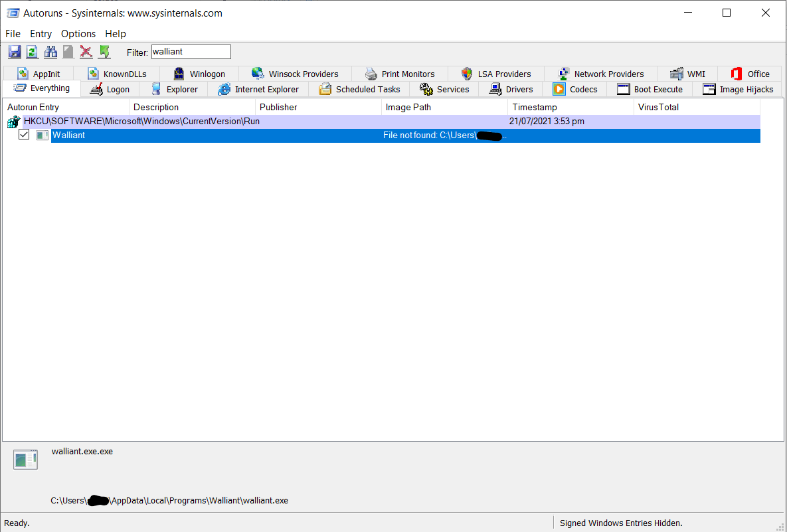Click the Properties page icon in toolbar
787x532 pixels.
pos(68,52)
